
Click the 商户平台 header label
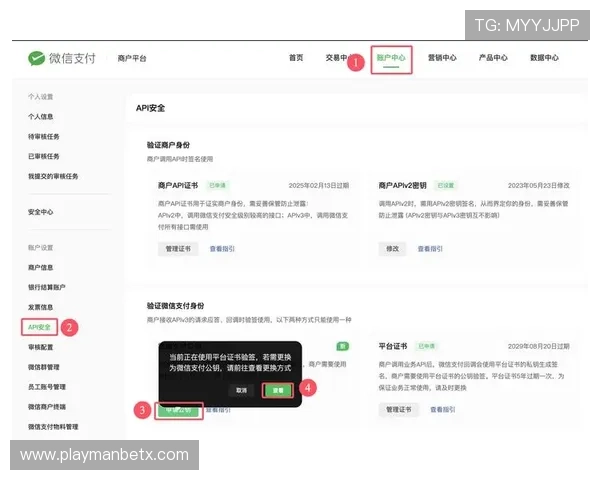click(x=132, y=58)
